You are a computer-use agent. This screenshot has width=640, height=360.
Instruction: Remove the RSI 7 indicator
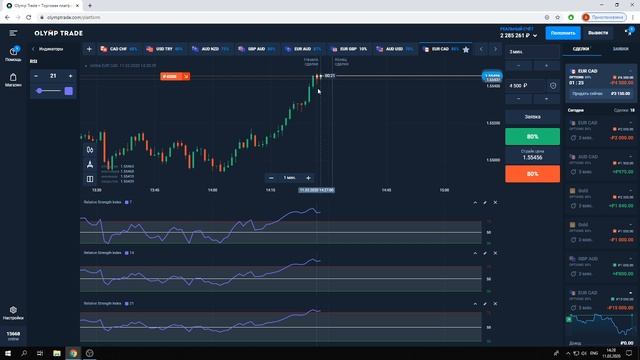point(495,202)
